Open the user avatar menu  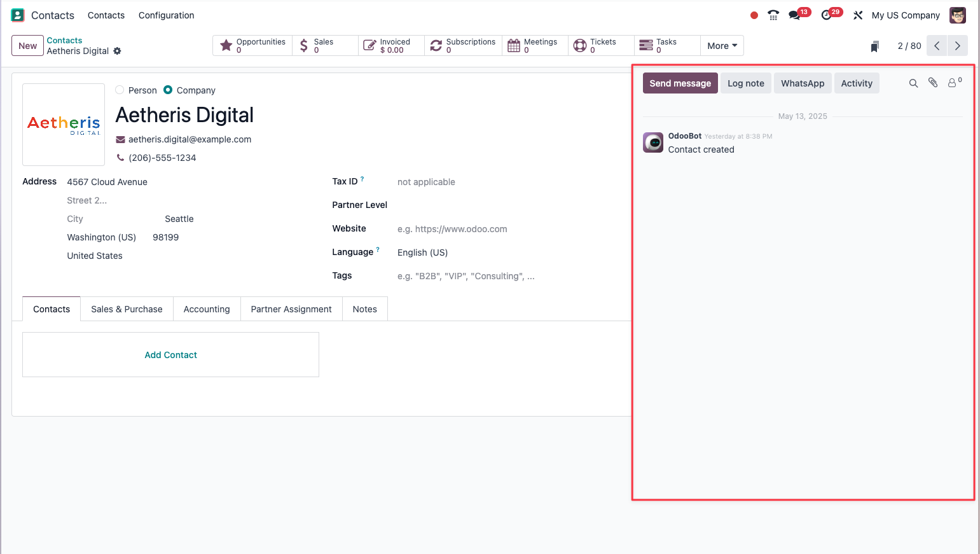(958, 15)
